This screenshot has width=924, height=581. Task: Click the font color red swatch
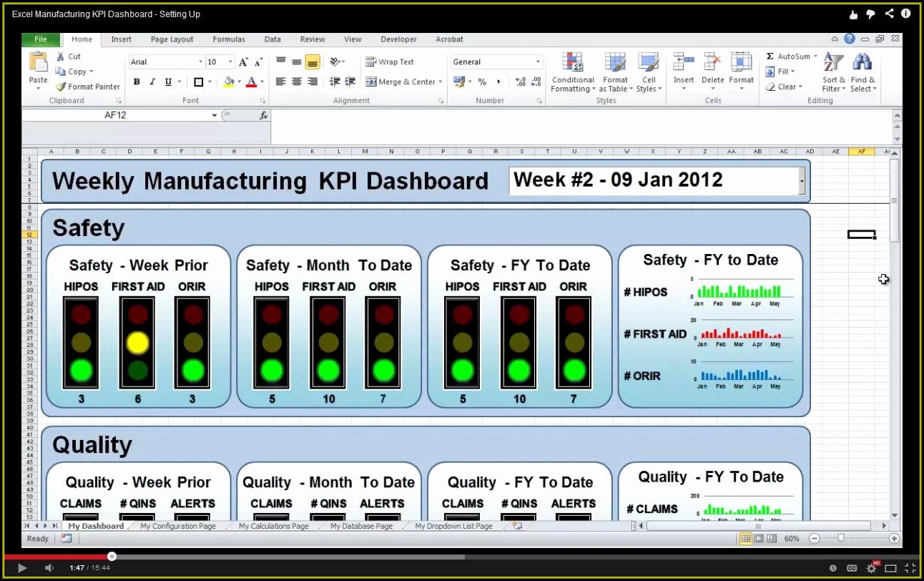(251, 82)
